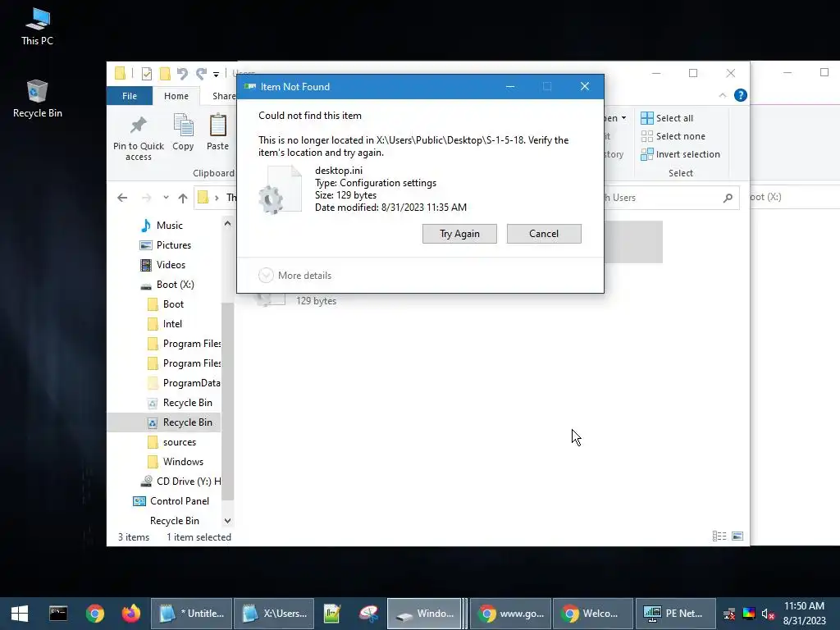Viewport: 840px width, 630px height.
Task: Pin to Quick access icon
Action: pos(138,137)
